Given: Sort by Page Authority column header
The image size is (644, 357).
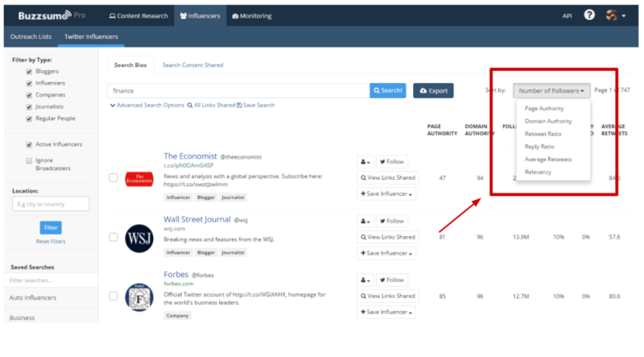Looking at the screenshot, I should [442, 130].
